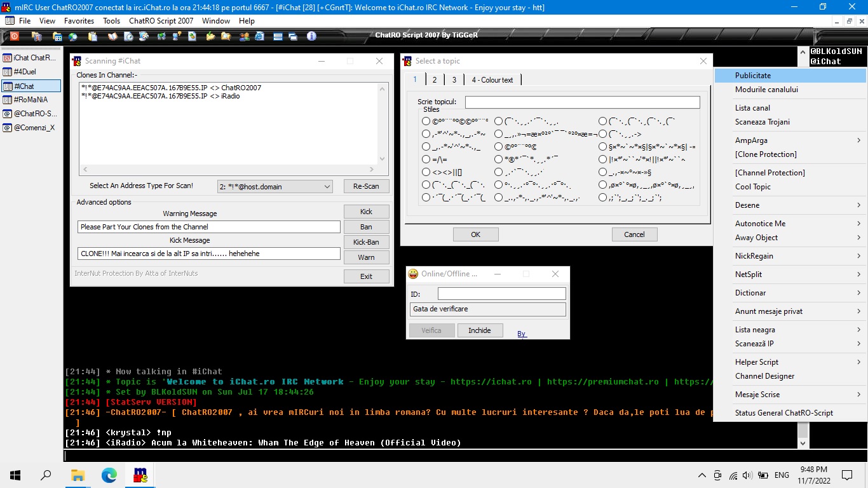Select the <><>||[] topic style radio
Image resolution: width=868 pixels, height=488 pixels.
(x=426, y=172)
